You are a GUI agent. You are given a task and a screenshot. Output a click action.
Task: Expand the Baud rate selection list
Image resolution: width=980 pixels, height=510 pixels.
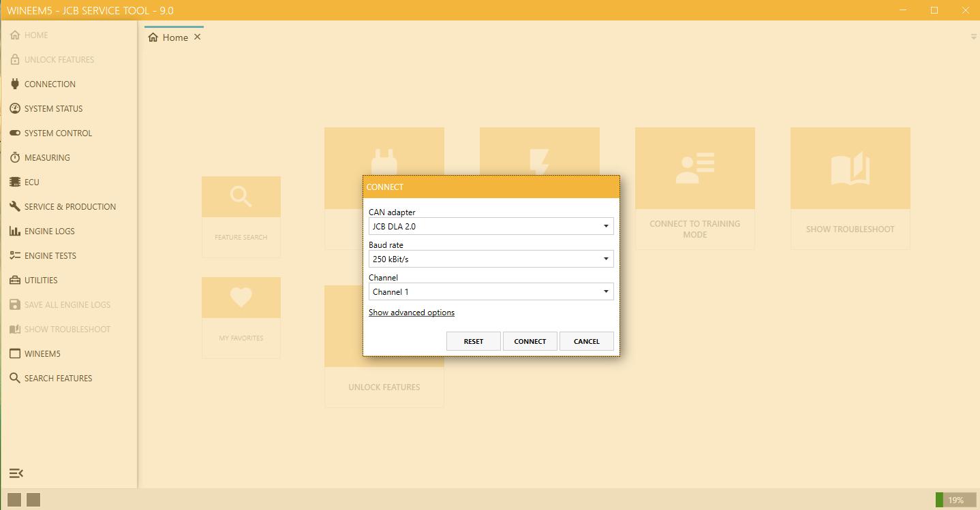(x=604, y=258)
